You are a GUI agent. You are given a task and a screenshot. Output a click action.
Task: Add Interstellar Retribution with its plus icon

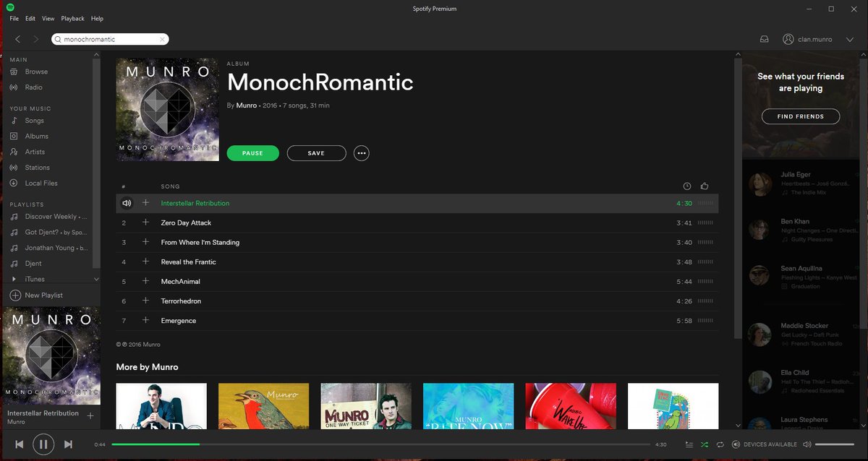(x=145, y=203)
